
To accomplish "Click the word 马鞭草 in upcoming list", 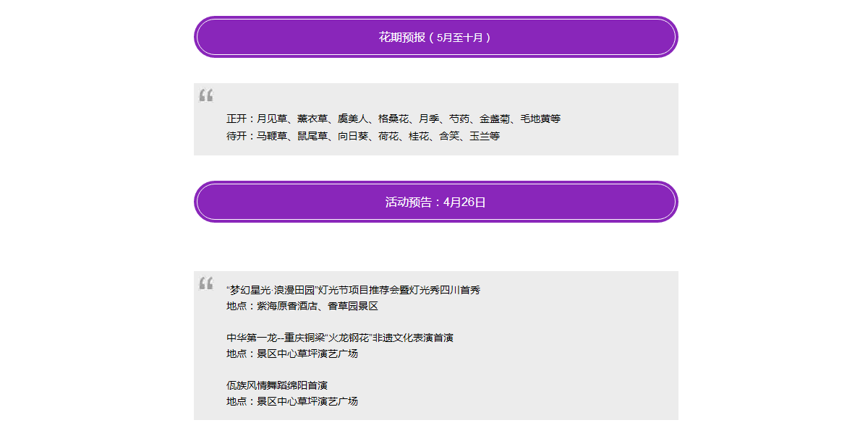I will point(272,136).
